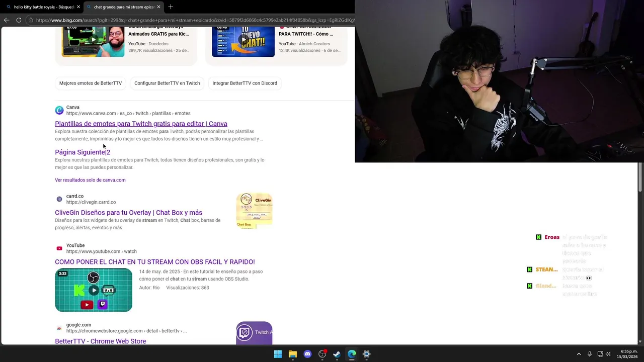The image size is (644, 362).
Task: Open 'Animados GRATIS para Kic...' video title
Action: (158, 34)
